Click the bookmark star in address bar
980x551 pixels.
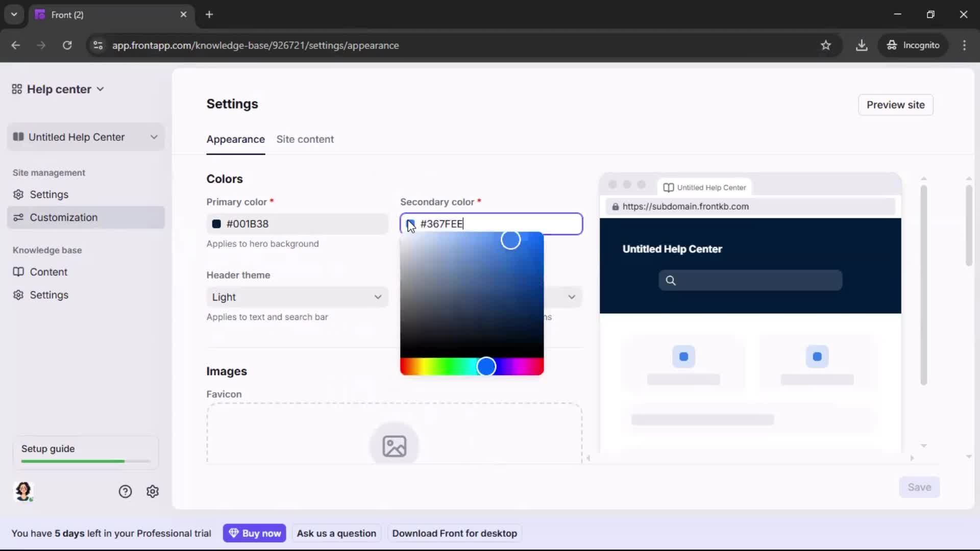coord(826,45)
